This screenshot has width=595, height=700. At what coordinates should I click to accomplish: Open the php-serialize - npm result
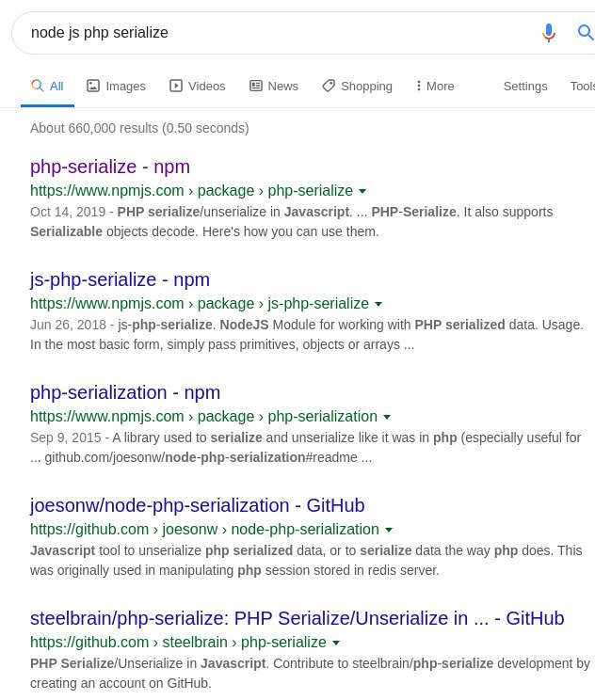tap(110, 167)
